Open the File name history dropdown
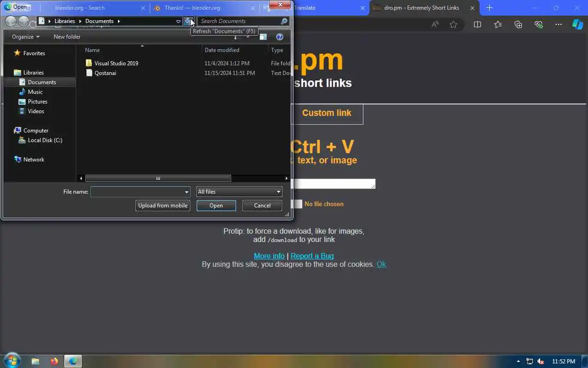 (187, 192)
